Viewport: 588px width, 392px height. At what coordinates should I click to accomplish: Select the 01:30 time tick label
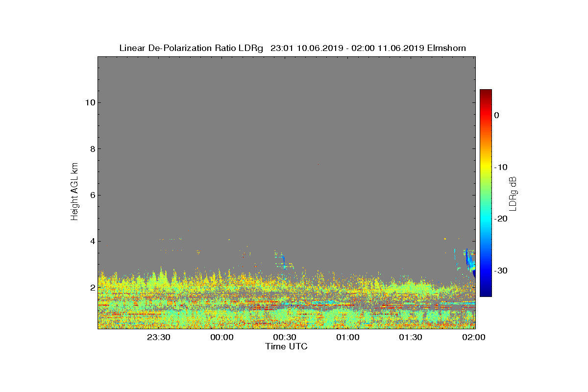[411, 337]
